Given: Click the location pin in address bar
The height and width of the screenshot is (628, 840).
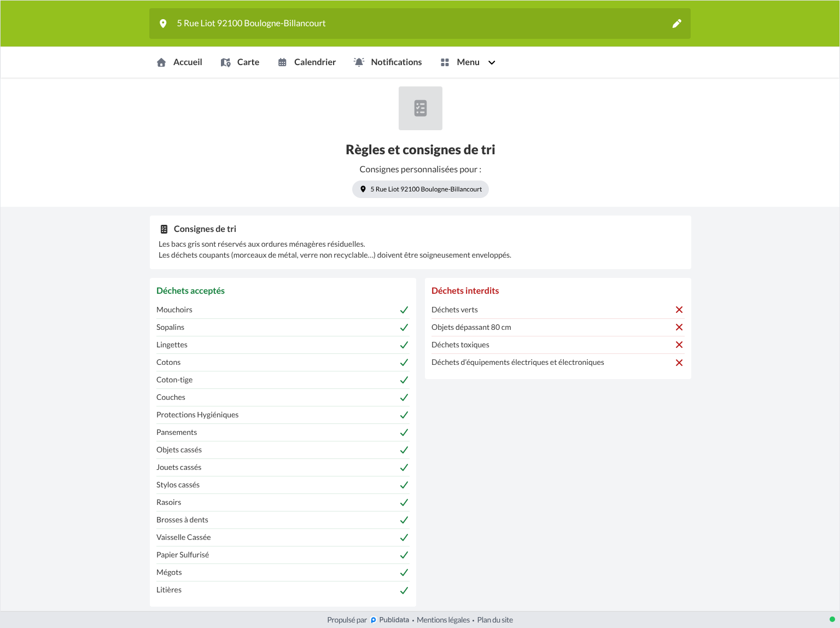Looking at the screenshot, I should pos(163,24).
